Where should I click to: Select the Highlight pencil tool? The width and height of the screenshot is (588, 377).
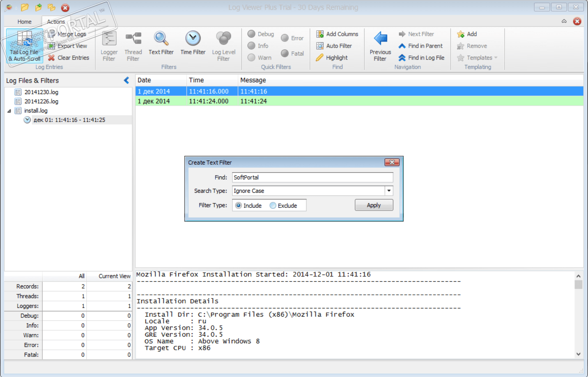pos(332,58)
